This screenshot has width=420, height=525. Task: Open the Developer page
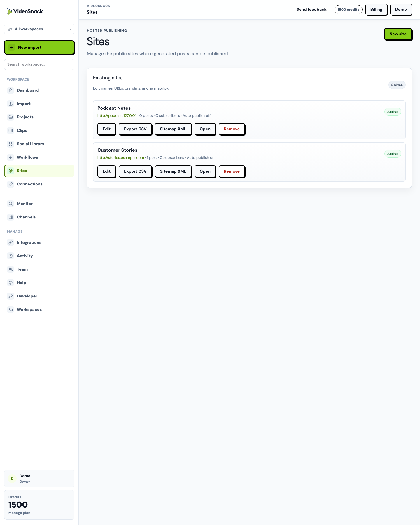click(x=39, y=296)
